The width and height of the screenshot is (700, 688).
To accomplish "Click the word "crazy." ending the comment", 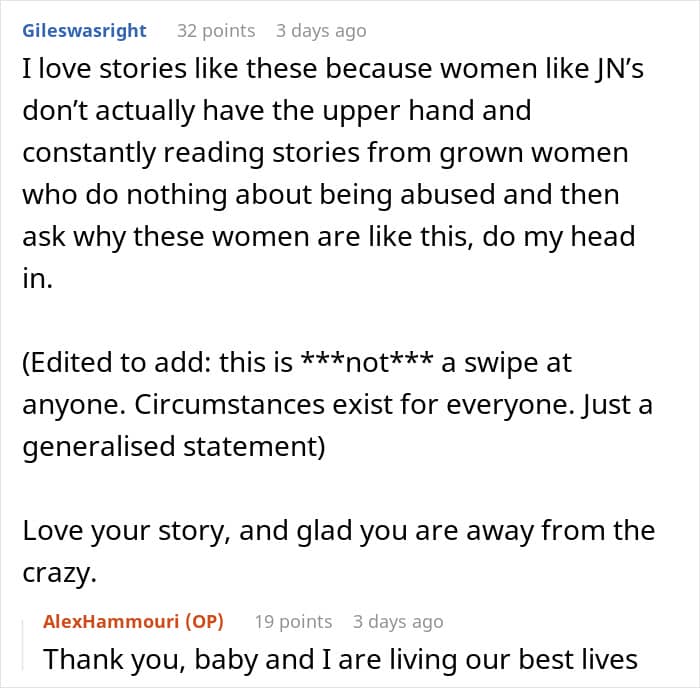I will (x=59, y=573).
